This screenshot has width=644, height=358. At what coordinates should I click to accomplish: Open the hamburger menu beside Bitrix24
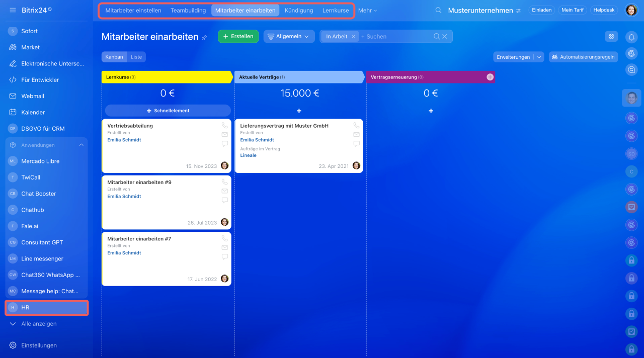[13, 10]
